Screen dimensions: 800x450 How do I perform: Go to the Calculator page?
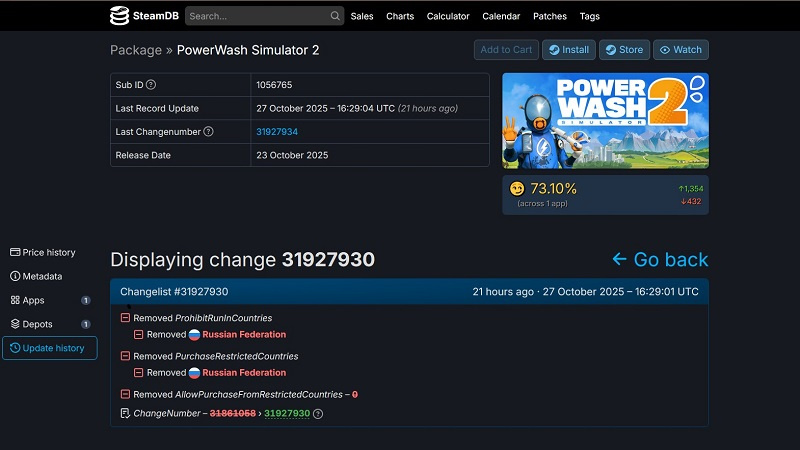coord(448,16)
